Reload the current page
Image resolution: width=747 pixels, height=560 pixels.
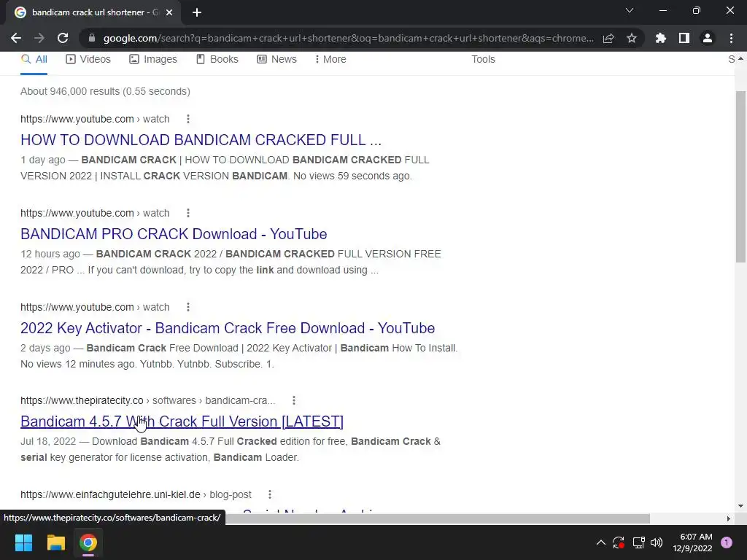coord(63,38)
